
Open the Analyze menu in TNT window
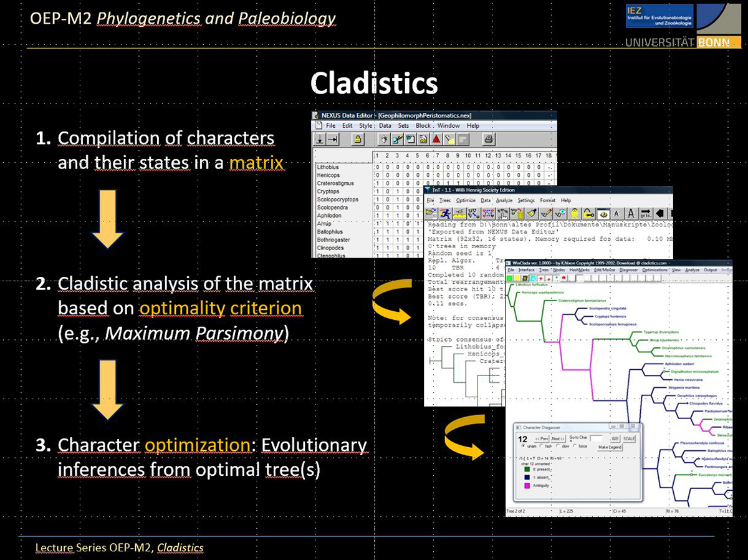coord(504,200)
